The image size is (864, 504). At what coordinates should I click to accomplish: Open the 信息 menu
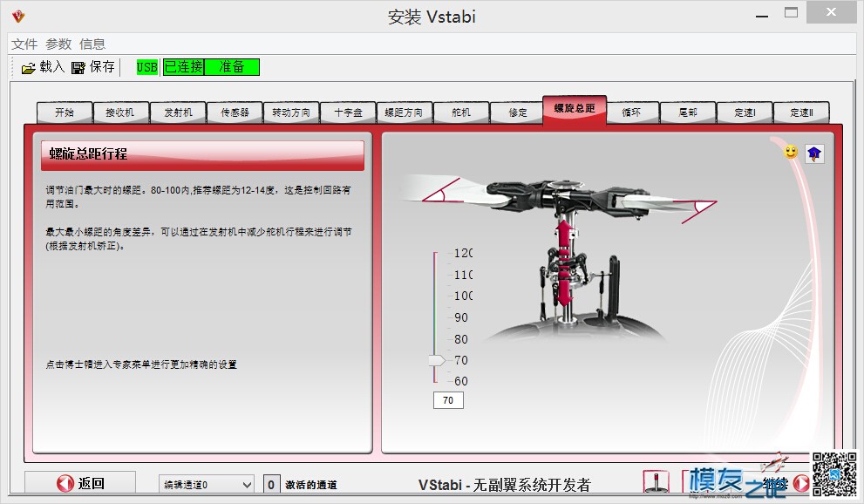point(92,44)
